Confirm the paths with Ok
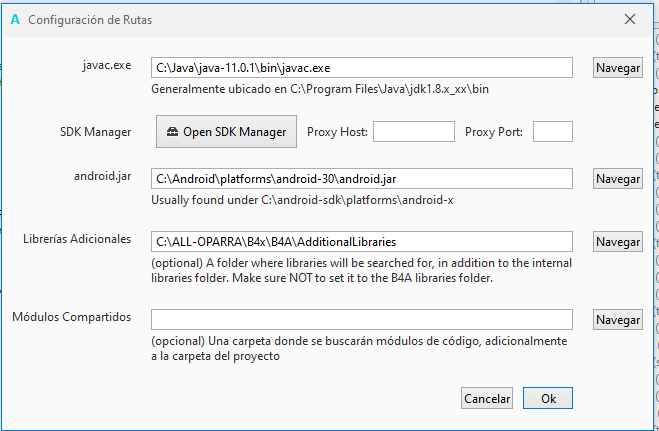 [548, 397]
